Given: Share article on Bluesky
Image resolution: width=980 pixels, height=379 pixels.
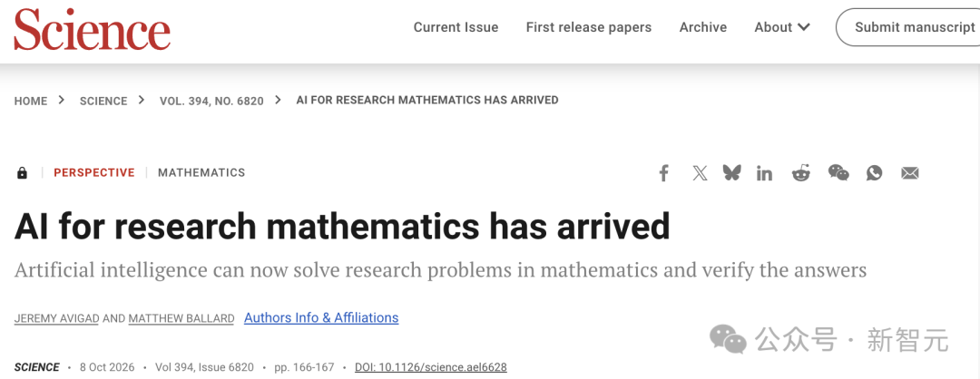Looking at the screenshot, I should pyautogui.click(x=731, y=173).
